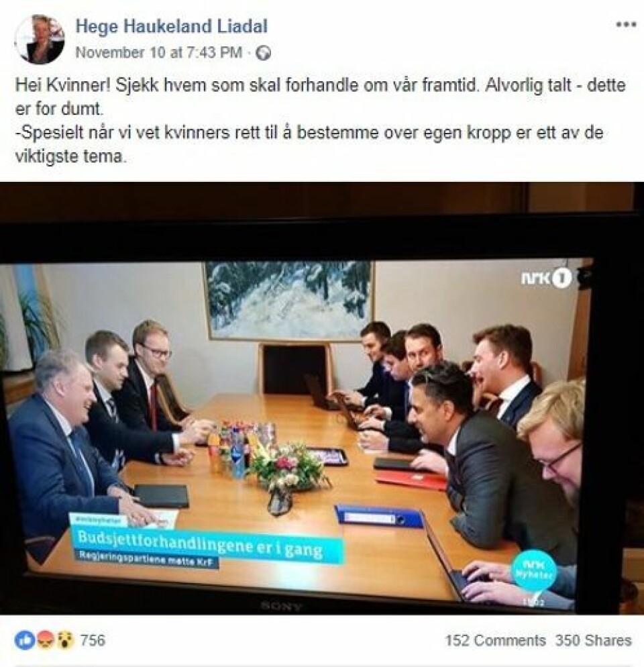Click the November 10 at 7:43 PM timestamp

[159, 53]
